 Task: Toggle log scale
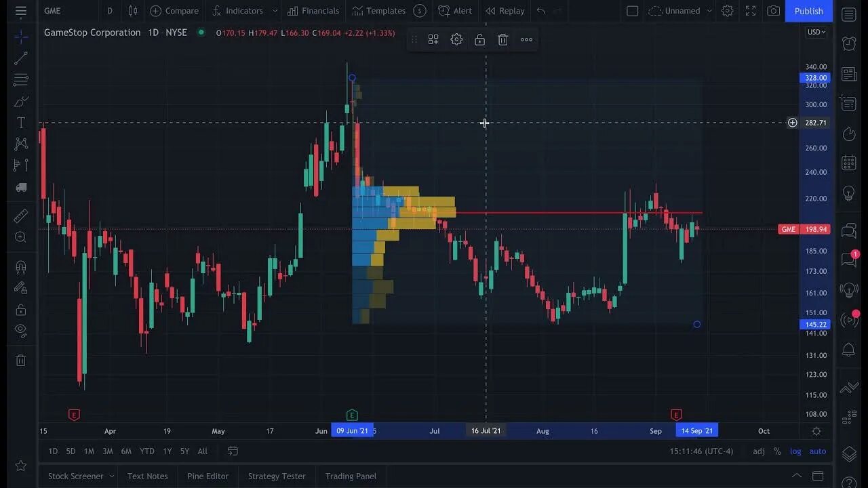(x=795, y=451)
